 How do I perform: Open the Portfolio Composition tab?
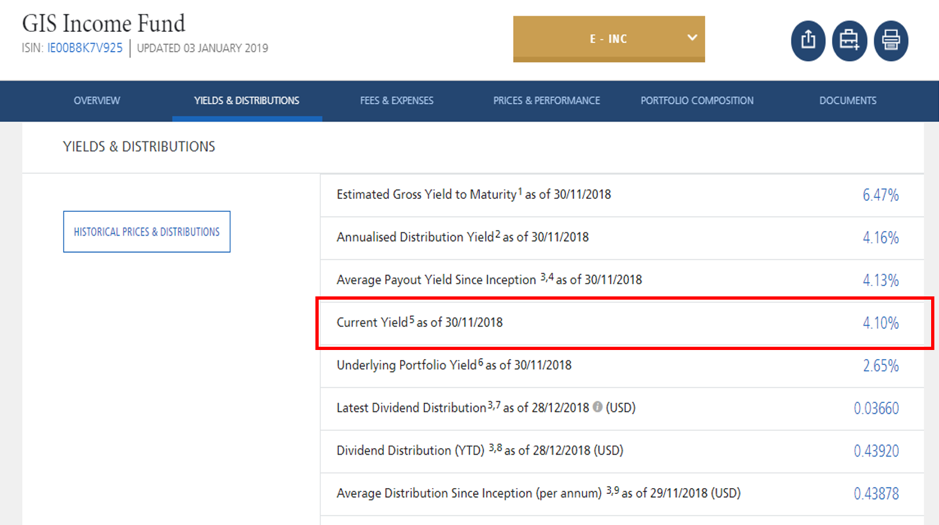(x=697, y=101)
